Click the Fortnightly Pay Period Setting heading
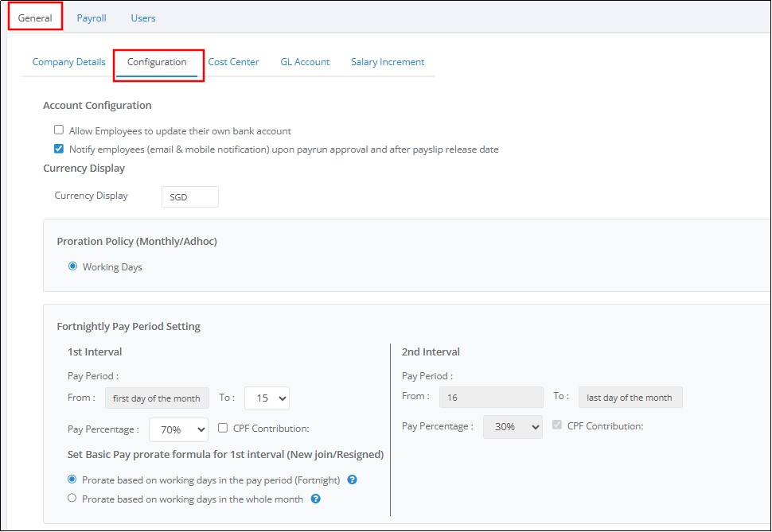Image resolution: width=772 pixels, height=532 pixels. point(128,326)
